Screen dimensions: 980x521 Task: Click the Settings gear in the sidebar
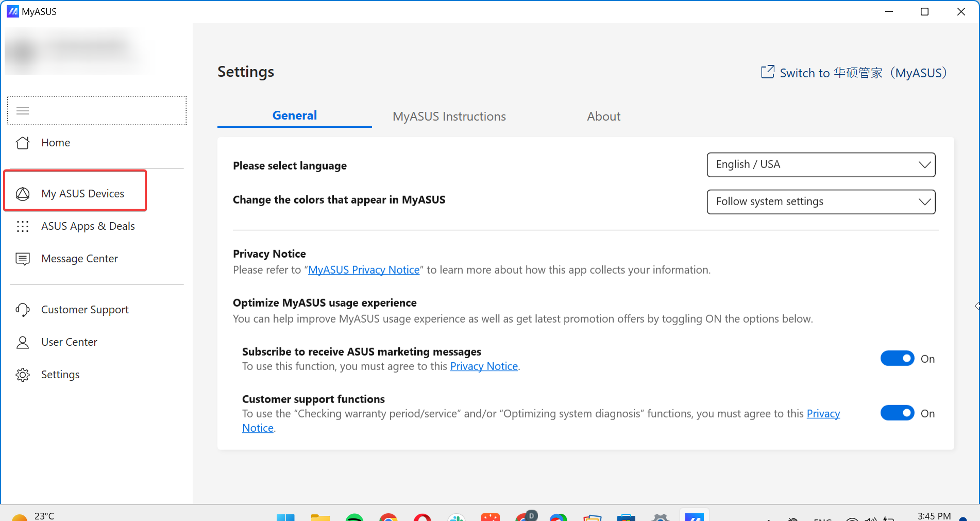23,375
